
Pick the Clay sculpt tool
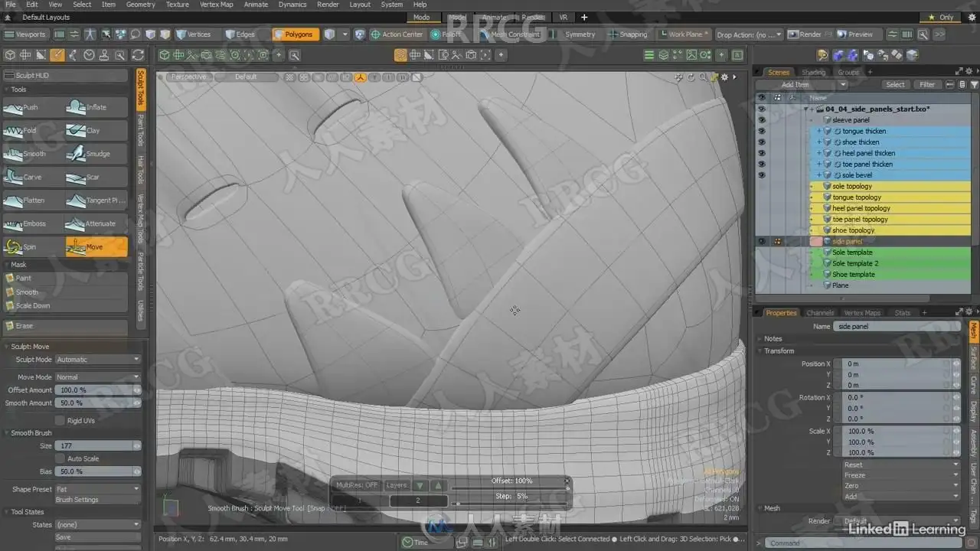(x=96, y=131)
